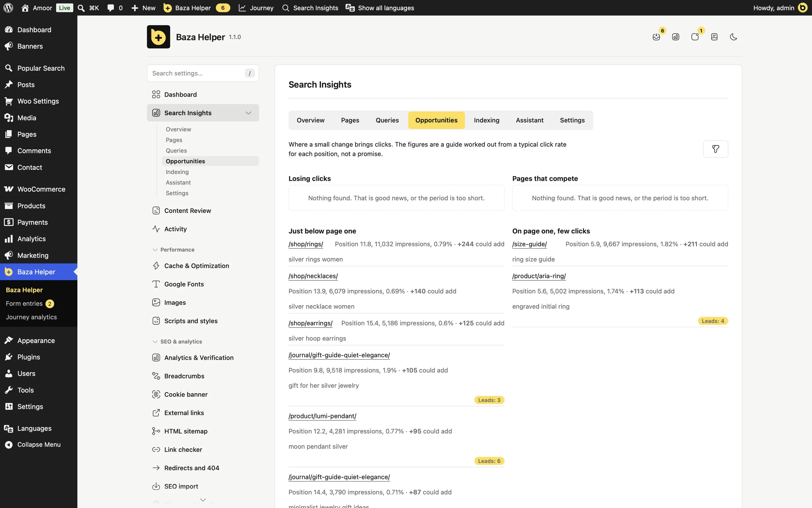
Task: Focus the Search settings input field
Action: pyautogui.click(x=203, y=73)
